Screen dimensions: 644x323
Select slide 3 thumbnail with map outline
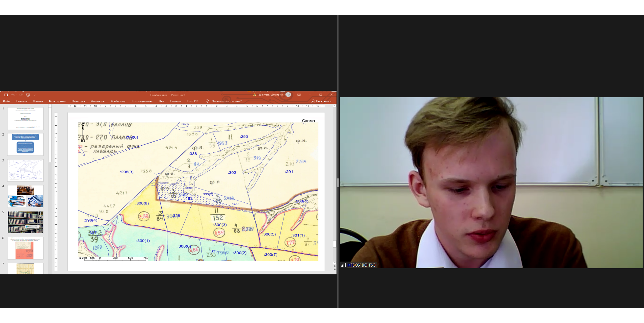point(25,170)
